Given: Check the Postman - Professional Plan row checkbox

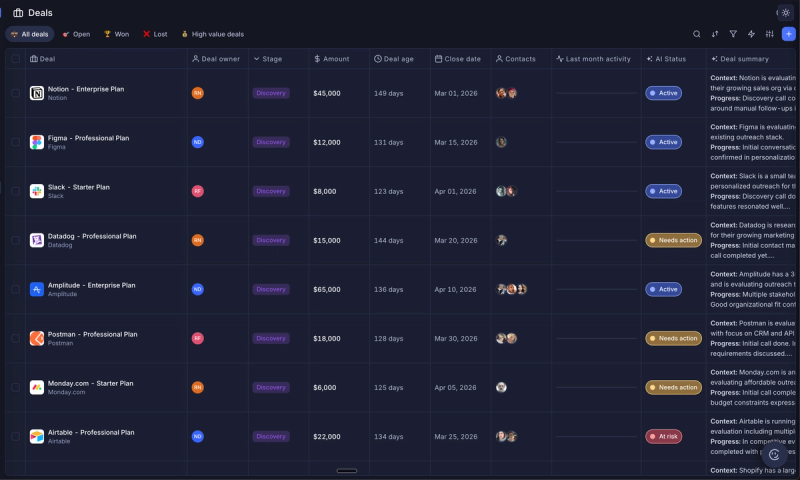Looking at the screenshot, I should point(15,338).
